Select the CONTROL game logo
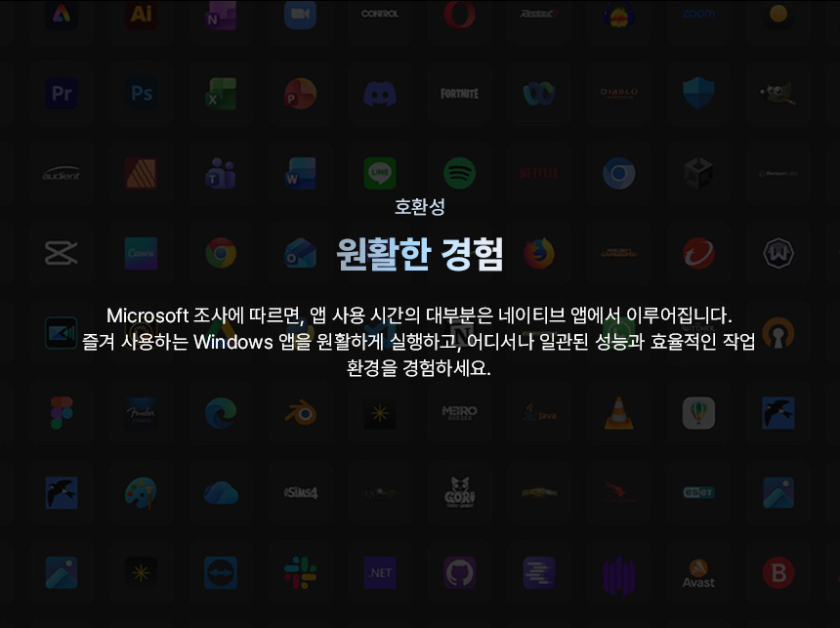The image size is (840, 628). point(380,14)
